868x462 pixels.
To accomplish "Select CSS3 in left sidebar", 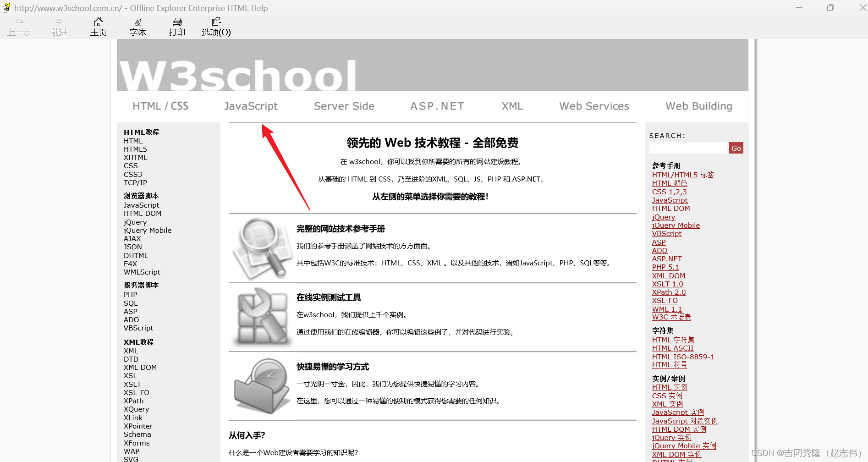I will [133, 175].
